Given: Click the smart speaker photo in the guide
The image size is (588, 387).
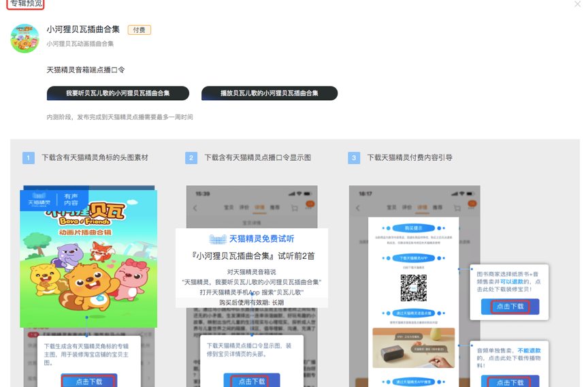Looking at the screenshot, I should click(x=413, y=348).
